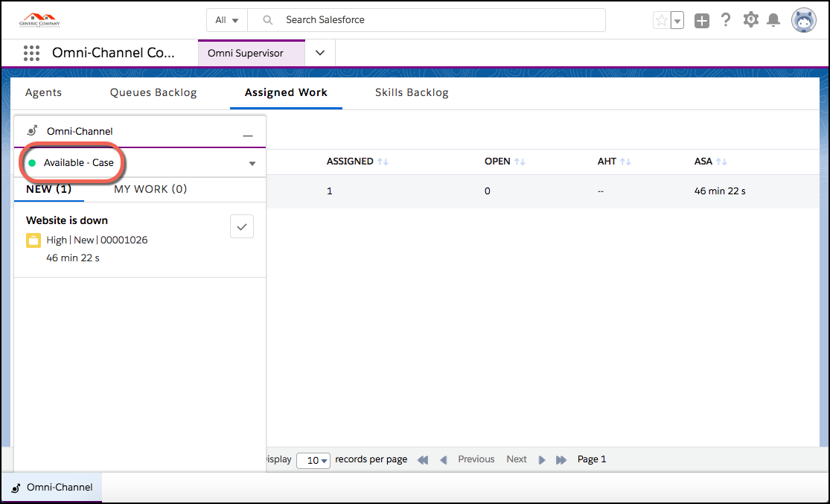
Task: Expand the navigation tab chevron menu
Action: (320, 53)
